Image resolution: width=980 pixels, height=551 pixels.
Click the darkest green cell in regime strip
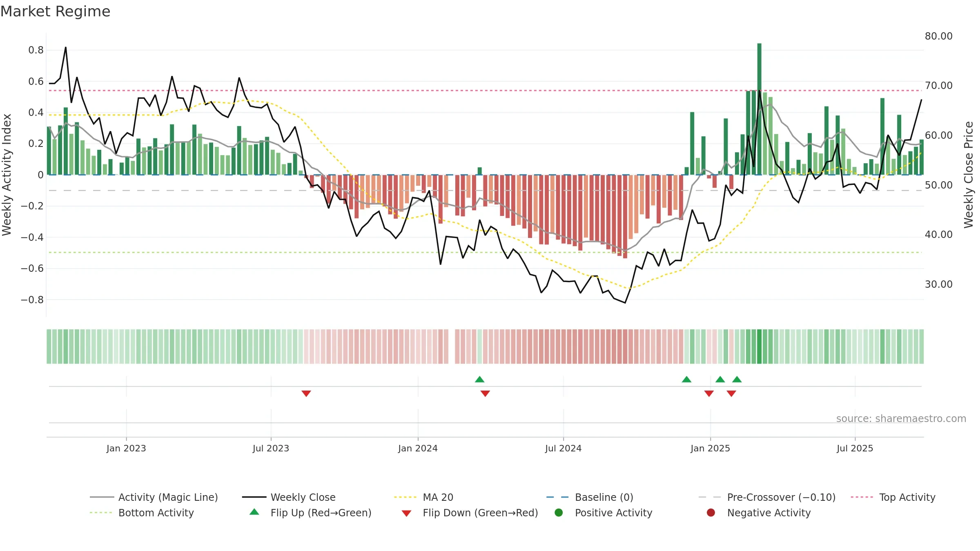click(759, 347)
